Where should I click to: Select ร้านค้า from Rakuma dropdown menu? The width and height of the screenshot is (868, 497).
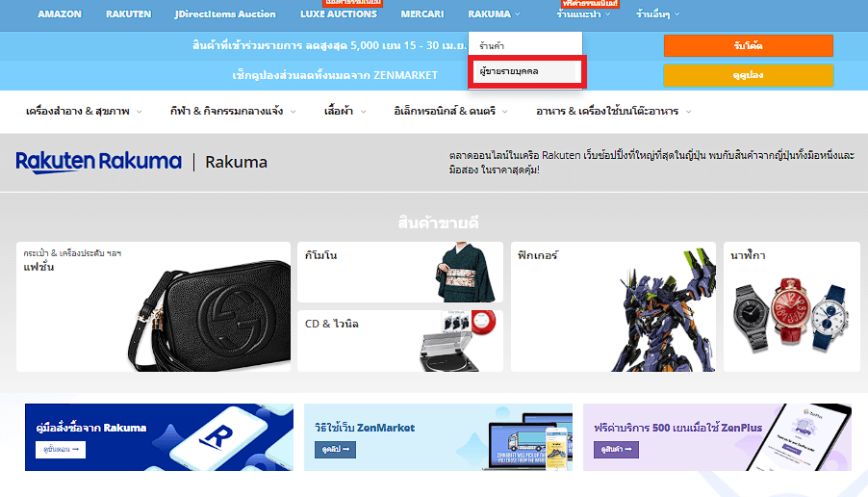tap(493, 45)
